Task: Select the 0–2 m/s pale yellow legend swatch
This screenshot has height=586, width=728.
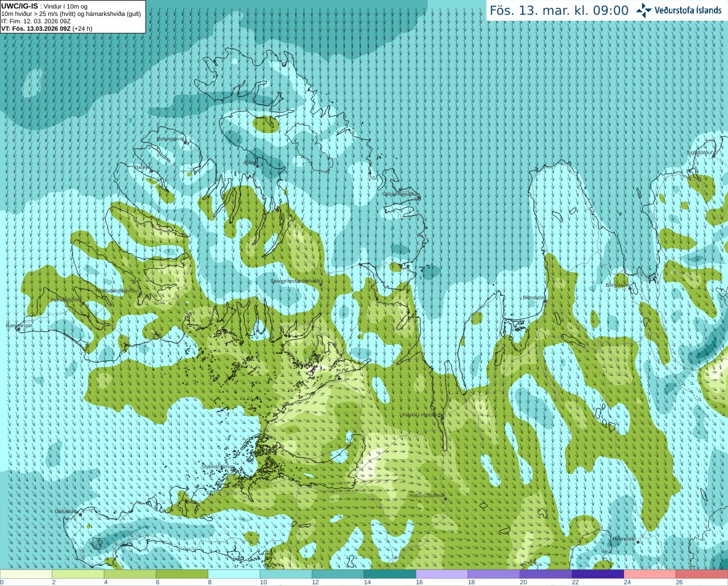Action: click(26, 574)
